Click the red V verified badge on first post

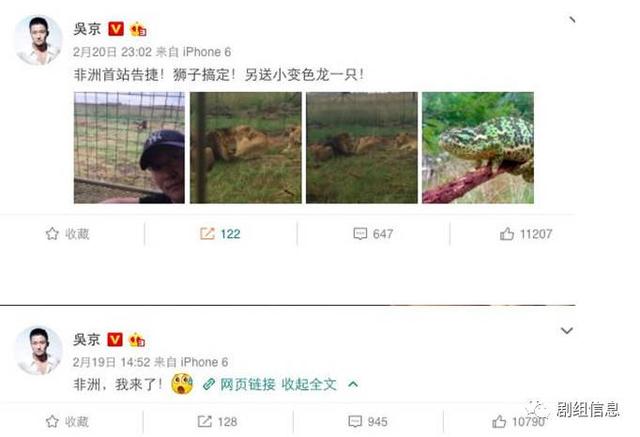pos(116,29)
